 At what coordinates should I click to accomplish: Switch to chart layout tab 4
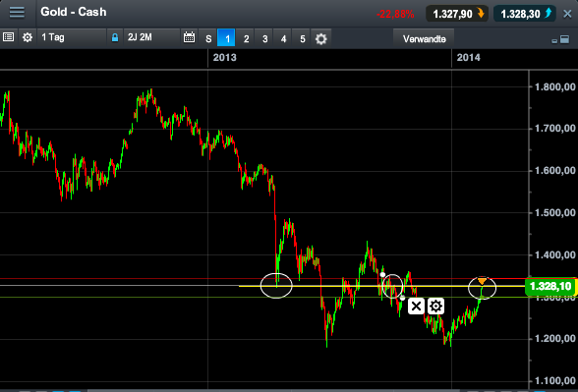pos(283,38)
